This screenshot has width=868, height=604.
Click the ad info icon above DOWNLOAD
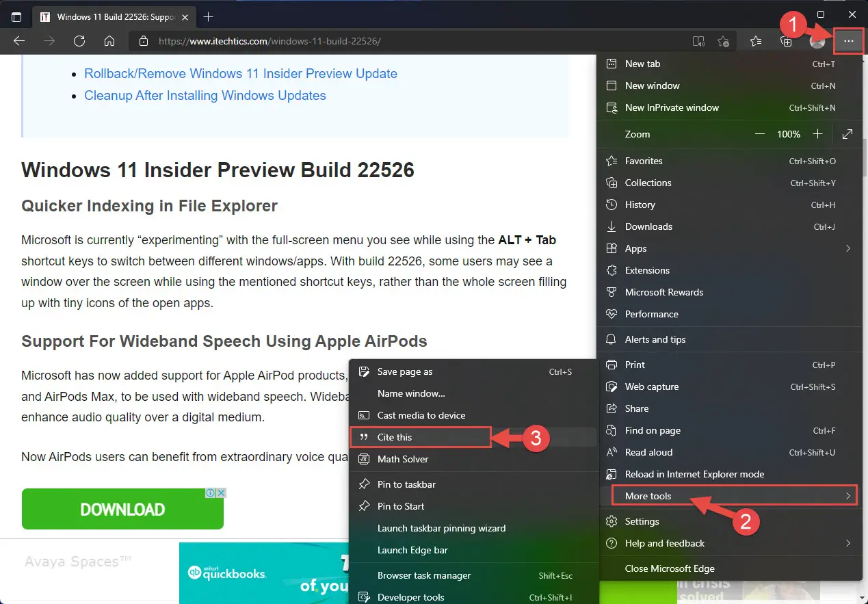[x=211, y=493]
